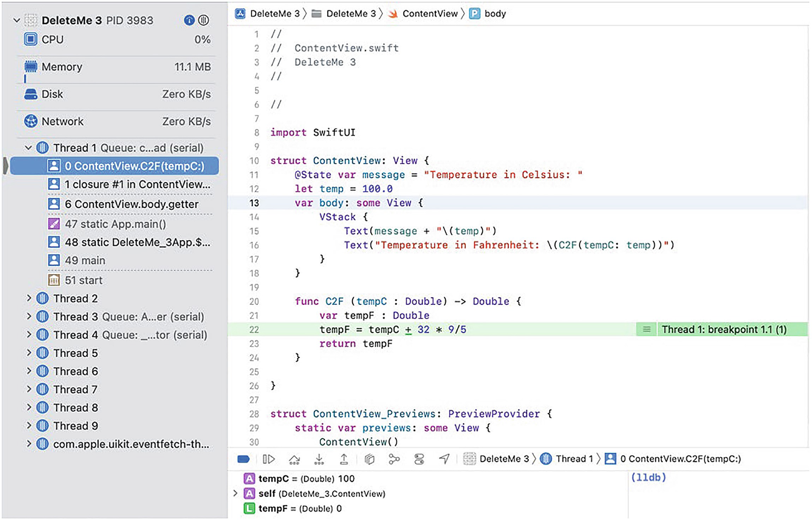This screenshot has width=812, height=521.
Task: Expand Thread 9
Action: (x=29, y=426)
